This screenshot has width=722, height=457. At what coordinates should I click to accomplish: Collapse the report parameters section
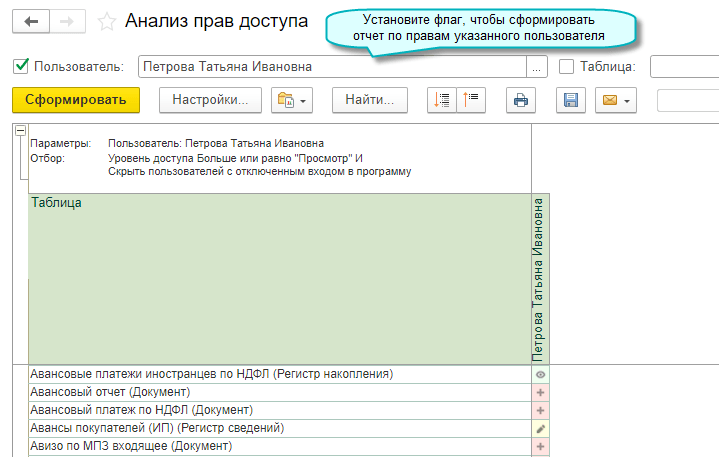click(x=20, y=131)
